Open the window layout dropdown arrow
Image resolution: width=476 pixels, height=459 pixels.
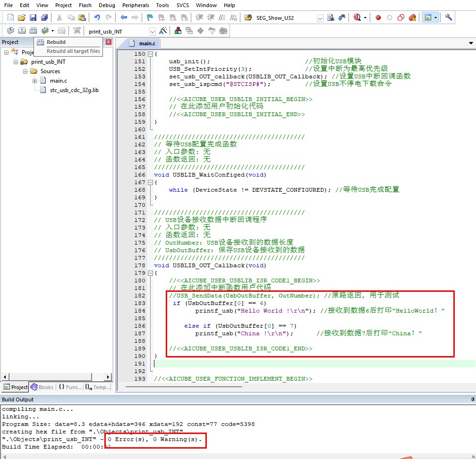click(x=435, y=17)
